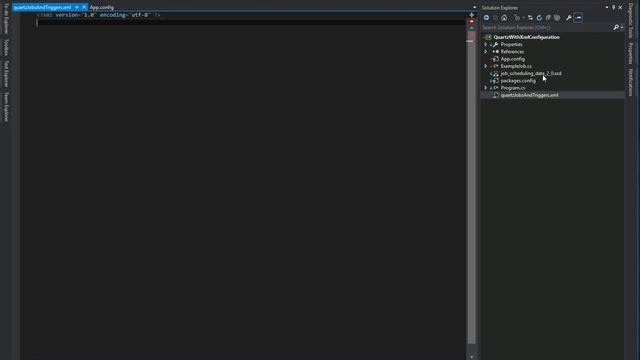Image resolution: width=640 pixels, height=360 pixels.
Task: Pin the quartzJobsAndTriggers.xml tab
Action: pyautogui.click(x=77, y=7)
